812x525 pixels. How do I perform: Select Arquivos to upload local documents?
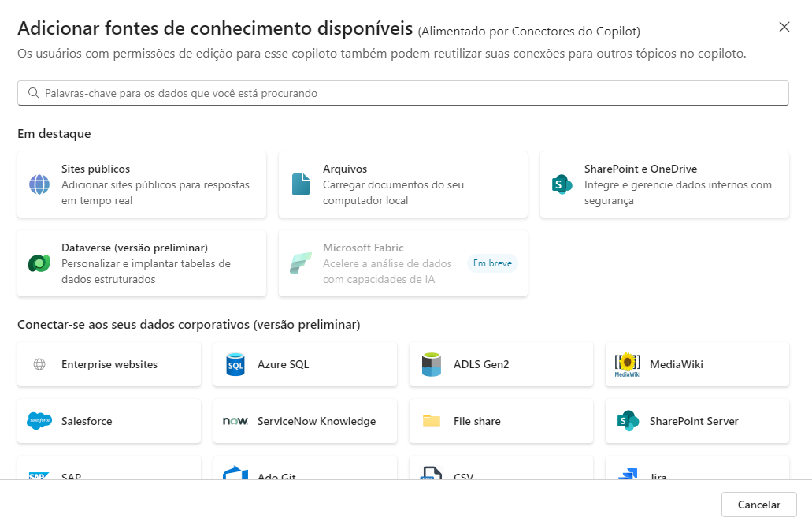(402, 184)
